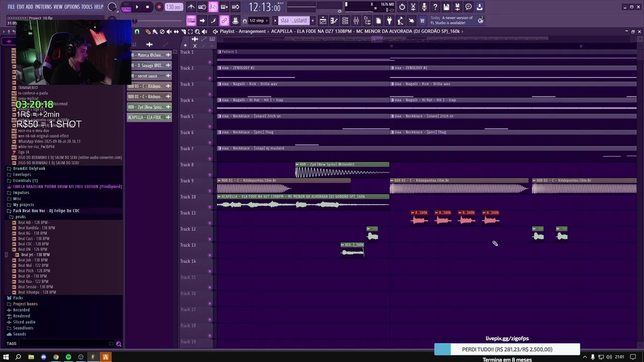Open the PATTERNS menu

tap(43, 7)
